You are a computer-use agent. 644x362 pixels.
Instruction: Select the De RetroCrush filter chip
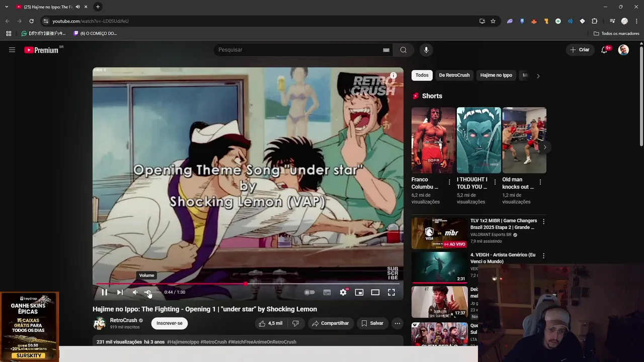pos(454,75)
